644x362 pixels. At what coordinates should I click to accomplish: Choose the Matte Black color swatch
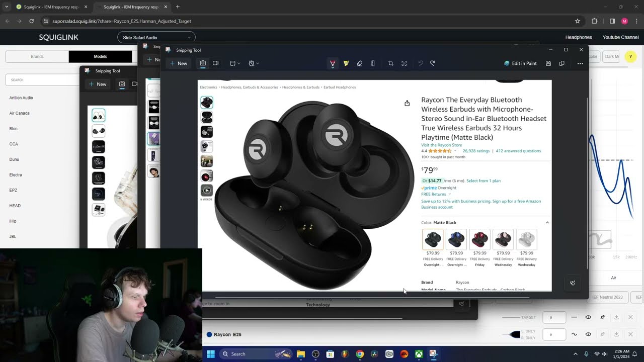tap(433, 239)
